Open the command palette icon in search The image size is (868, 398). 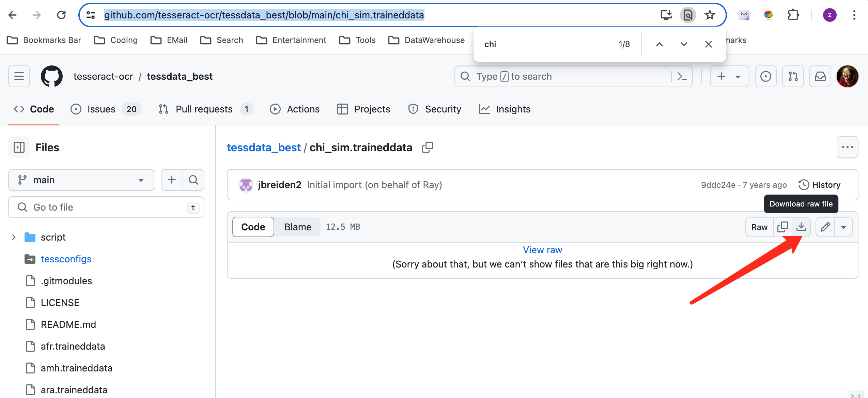click(x=682, y=76)
